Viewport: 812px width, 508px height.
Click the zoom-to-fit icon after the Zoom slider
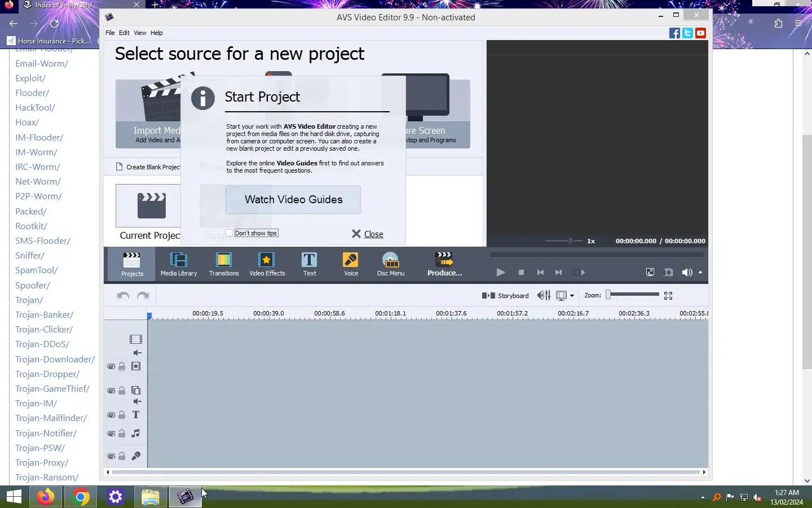pos(668,295)
